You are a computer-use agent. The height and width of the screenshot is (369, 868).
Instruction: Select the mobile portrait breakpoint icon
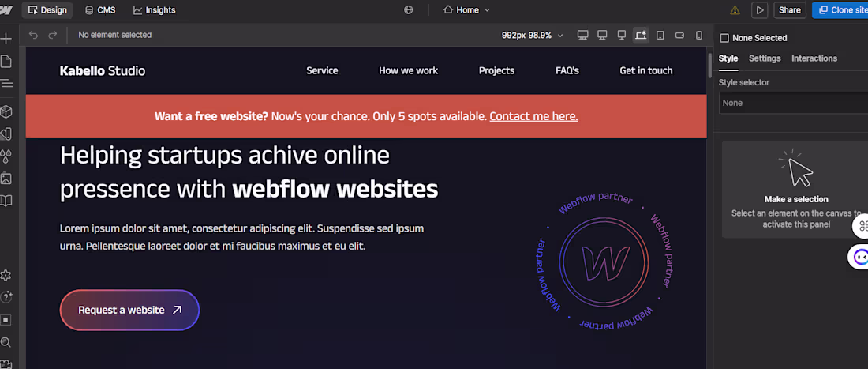pyautogui.click(x=699, y=35)
